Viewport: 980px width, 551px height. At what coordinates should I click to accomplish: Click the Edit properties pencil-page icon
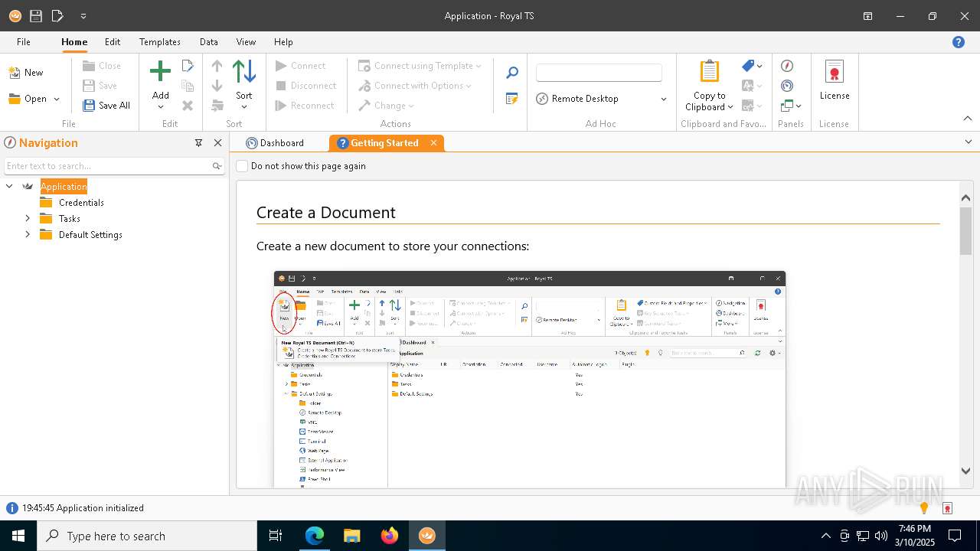(188, 66)
